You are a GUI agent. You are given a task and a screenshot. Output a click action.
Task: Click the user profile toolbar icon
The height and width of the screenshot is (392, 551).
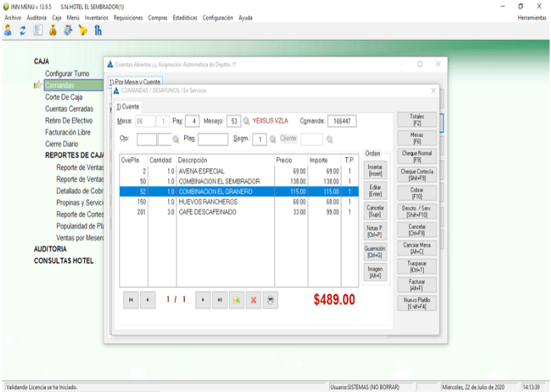coord(8,31)
